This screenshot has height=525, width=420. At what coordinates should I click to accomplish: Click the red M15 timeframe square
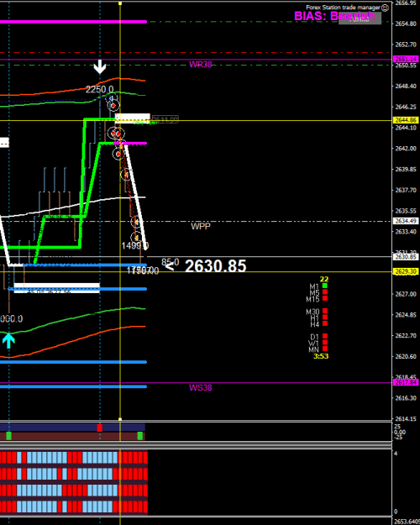click(324, 298)
